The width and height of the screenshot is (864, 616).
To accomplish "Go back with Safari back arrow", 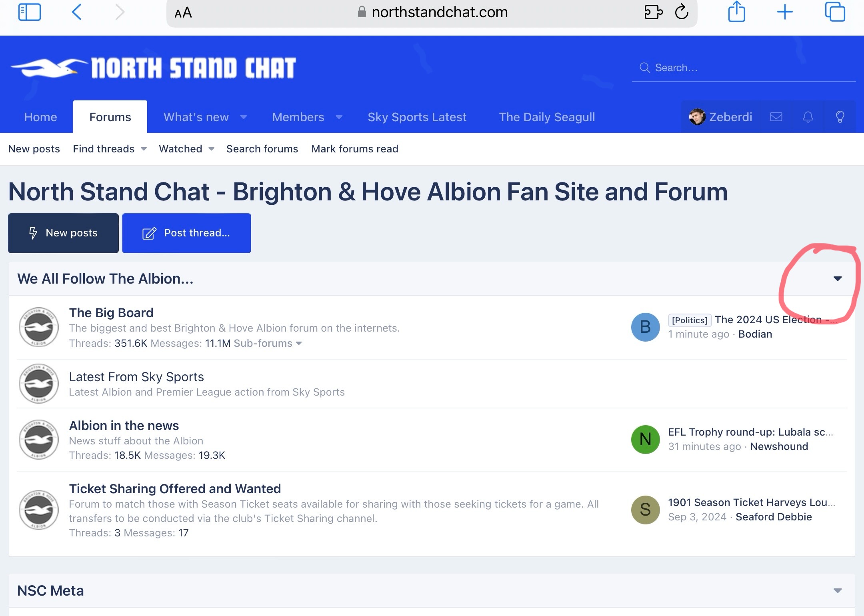I will [77, 12].
